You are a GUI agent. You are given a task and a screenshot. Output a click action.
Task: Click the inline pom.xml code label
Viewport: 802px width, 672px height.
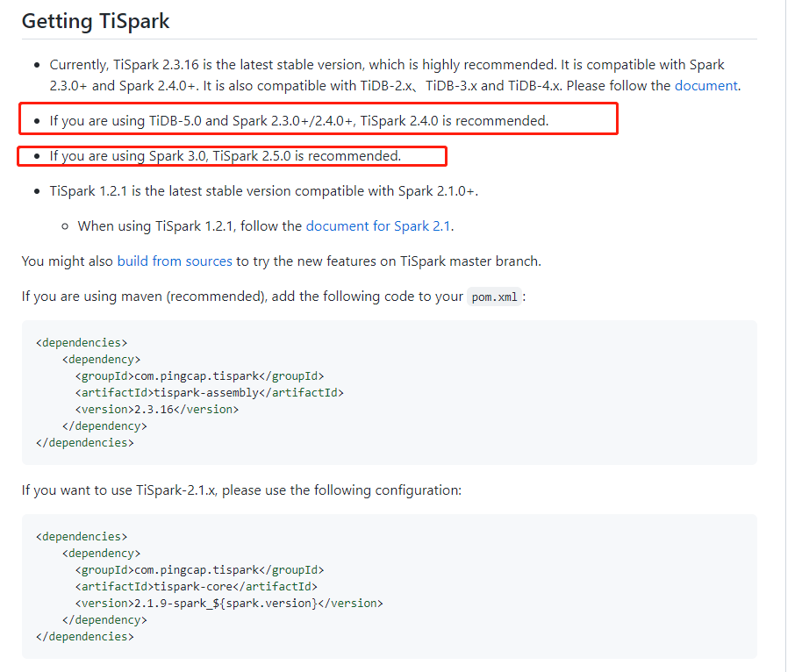coord(495,297)
